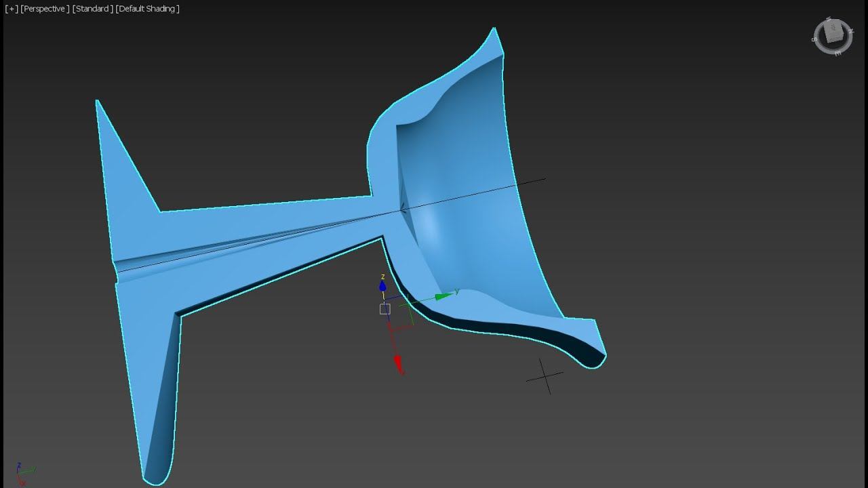Select the blue Z-axis gizmo arrow
The width and height of the screenshot is (868, 488).
click(382, 285)
